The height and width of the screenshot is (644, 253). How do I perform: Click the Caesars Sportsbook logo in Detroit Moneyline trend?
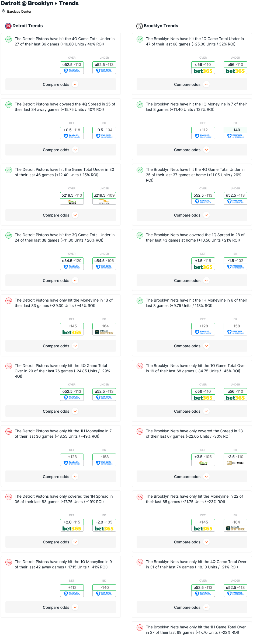(x=104, y=332)
